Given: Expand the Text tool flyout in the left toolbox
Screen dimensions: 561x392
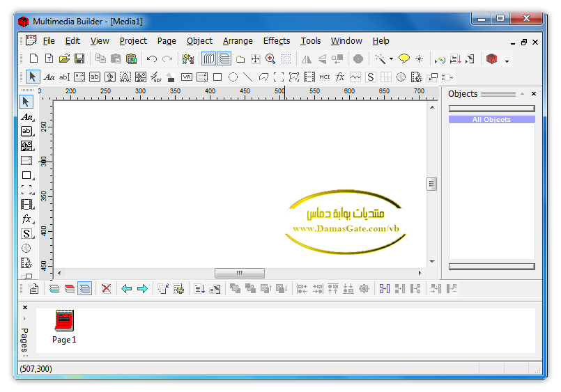Looking at the screenshot, I should 33,121.
